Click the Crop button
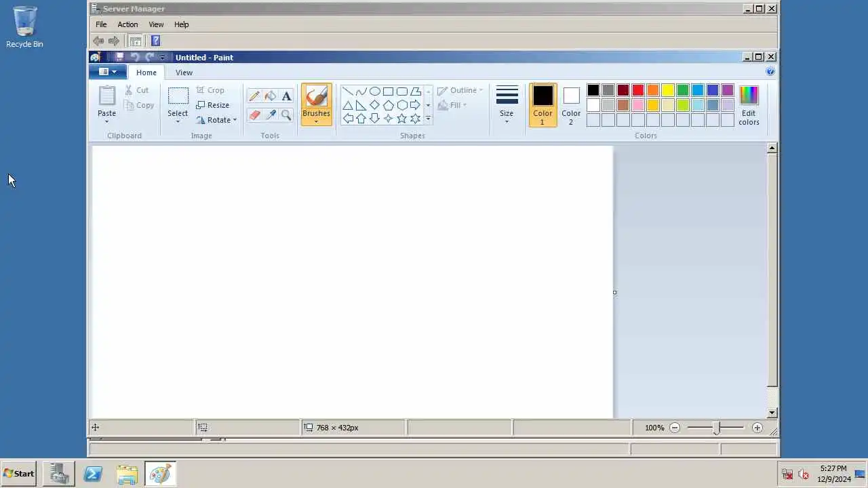The image size is (868, 488). coord(210,90)
